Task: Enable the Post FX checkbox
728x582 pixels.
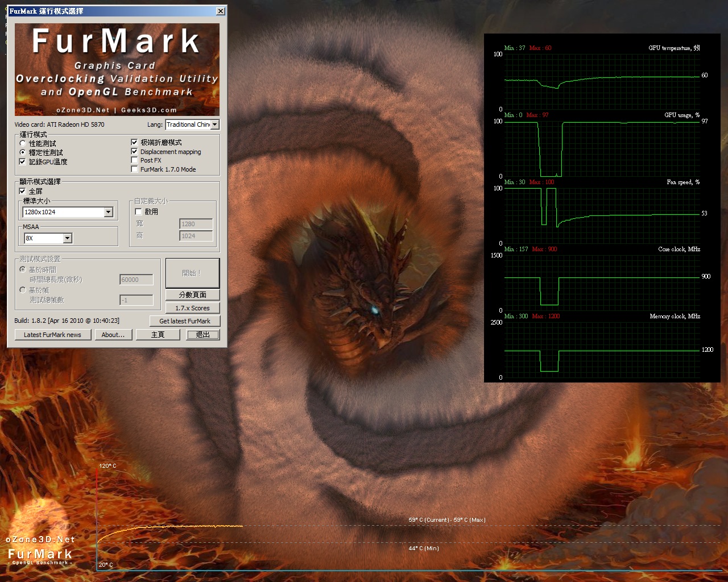Action: [x=134, y=160]
